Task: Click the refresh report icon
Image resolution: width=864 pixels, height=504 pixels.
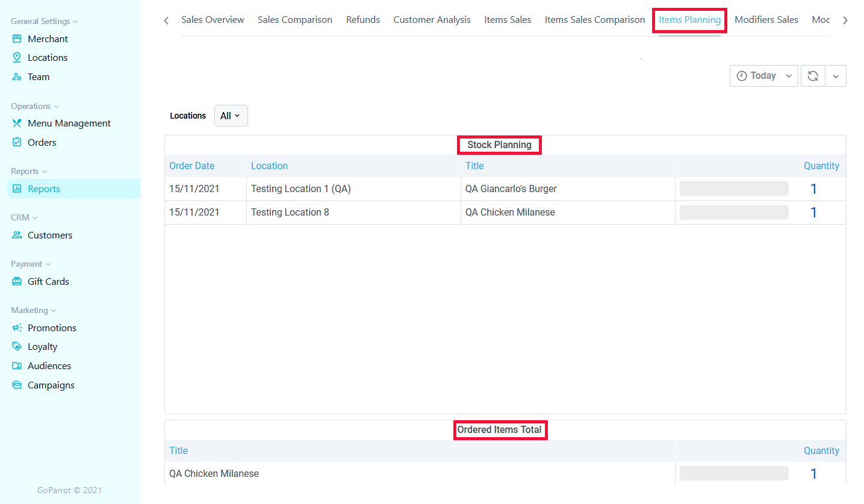Action: pyautogui.click(x=813, y=76)
